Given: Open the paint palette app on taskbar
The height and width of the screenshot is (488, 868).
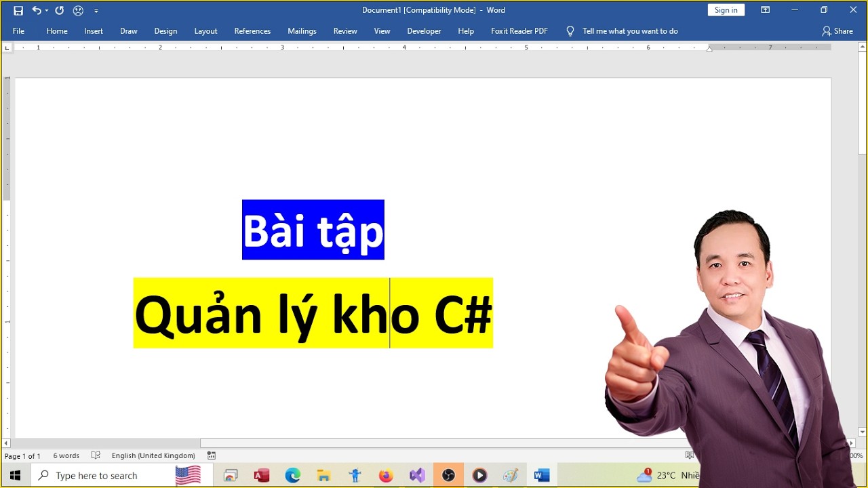Looking at the screenshot, I should pyautogui.click(x=511, y=476).
